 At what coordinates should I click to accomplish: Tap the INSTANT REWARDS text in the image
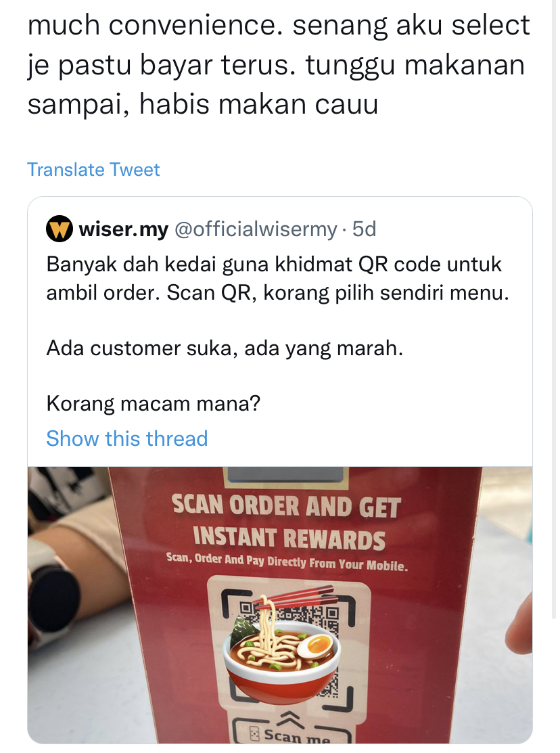(289, 539)
